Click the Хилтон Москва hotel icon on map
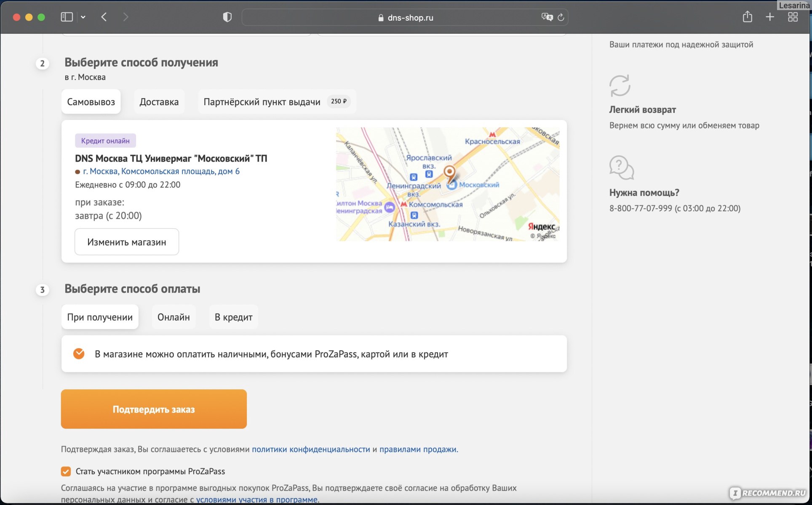Image resolution: width=812 pixels, height=505 pixels. pyautogui.click(x=390, y=207)
